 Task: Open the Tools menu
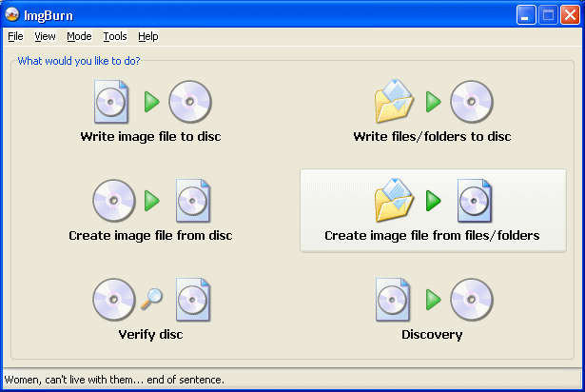point(115,36)
